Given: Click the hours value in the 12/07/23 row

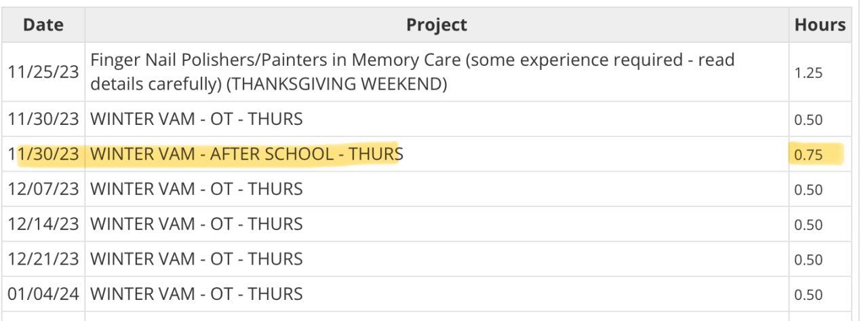Looking at the screenshot, I should coord(809,190).
